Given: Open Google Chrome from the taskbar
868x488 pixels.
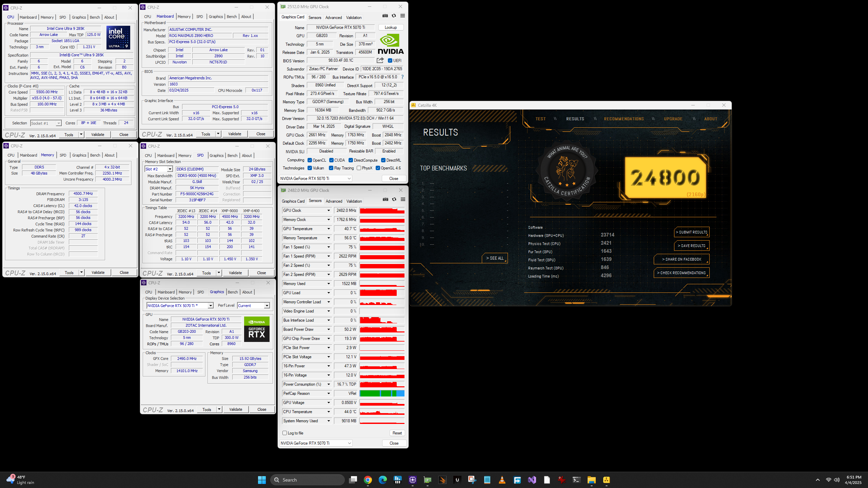Looking at the screenshot, I should [x=368, y=480].
